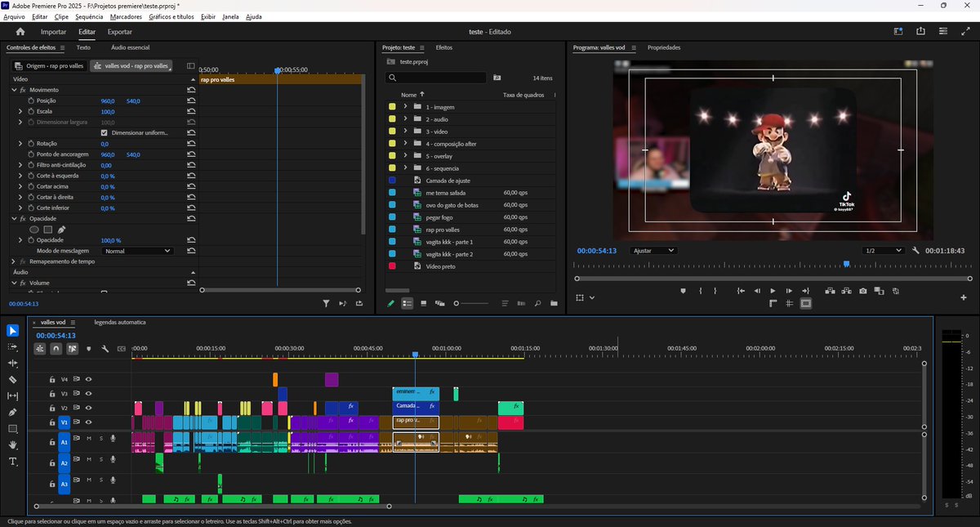Click Mark Out bracket button
Image resolution: width=980 pixels, height=527 pixels.
tap(715, 291)
